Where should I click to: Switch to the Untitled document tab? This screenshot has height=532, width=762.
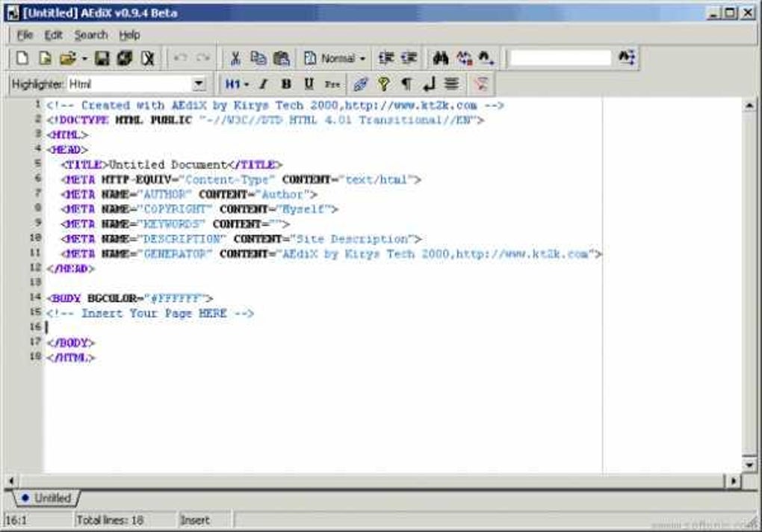[x=49, y=498]
